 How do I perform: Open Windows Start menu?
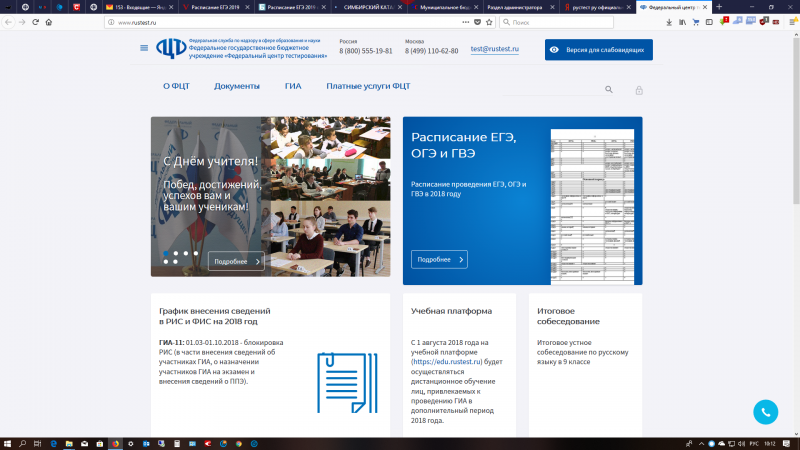8,443
